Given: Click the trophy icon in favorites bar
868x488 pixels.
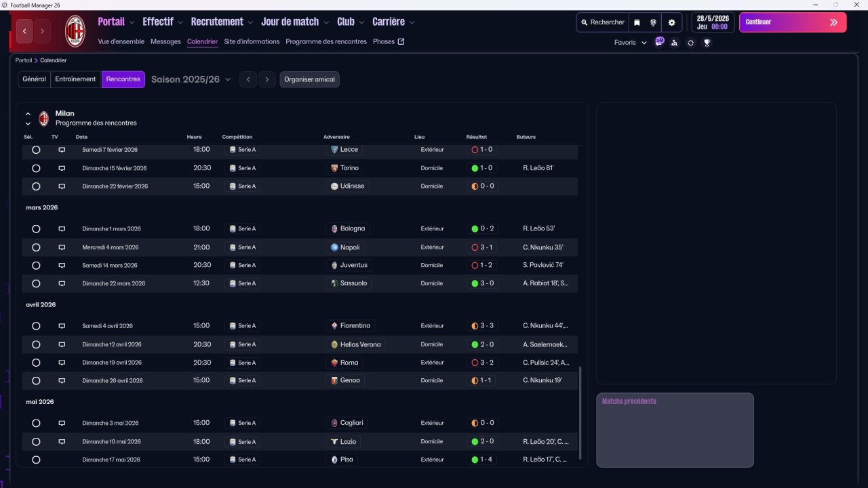Looking at the screenshot, I should [x=707, y=43].
